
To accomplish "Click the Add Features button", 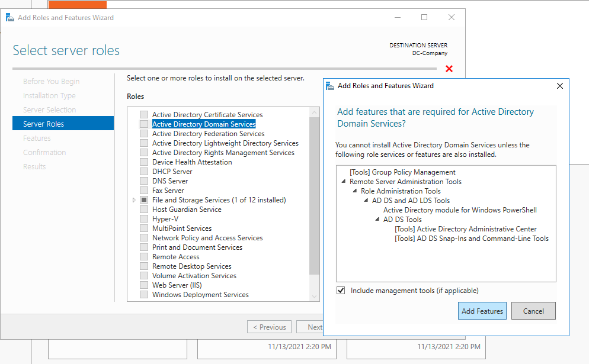I will 482,311.
